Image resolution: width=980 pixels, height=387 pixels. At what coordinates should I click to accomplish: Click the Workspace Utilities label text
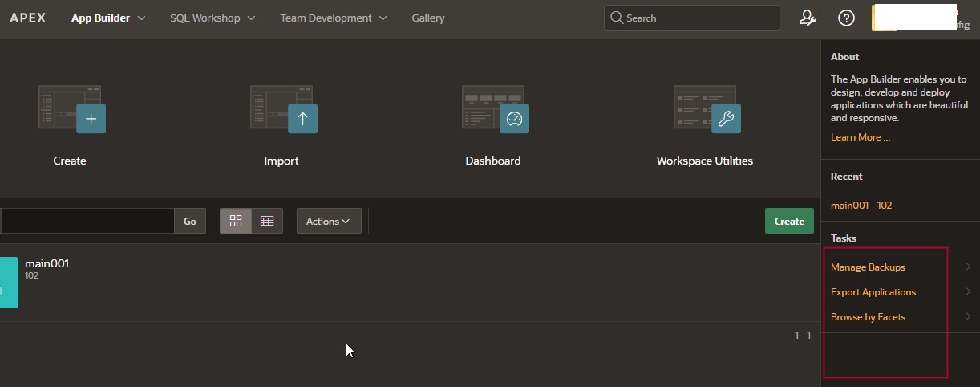pyautogui.click(x=705, y=161)
